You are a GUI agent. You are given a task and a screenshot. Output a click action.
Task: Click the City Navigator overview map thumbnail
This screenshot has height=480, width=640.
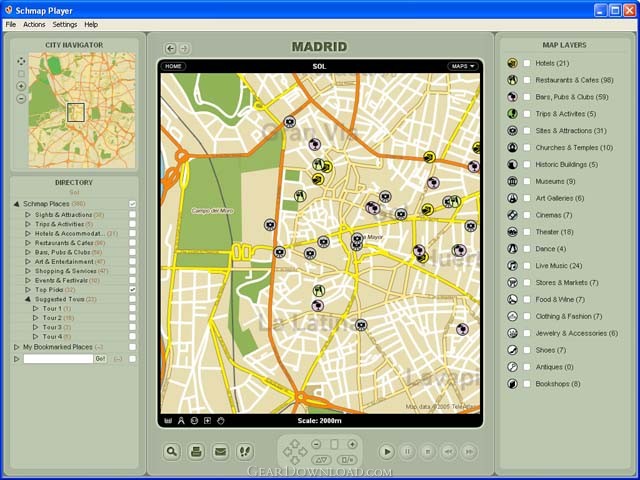coord(82,110)
